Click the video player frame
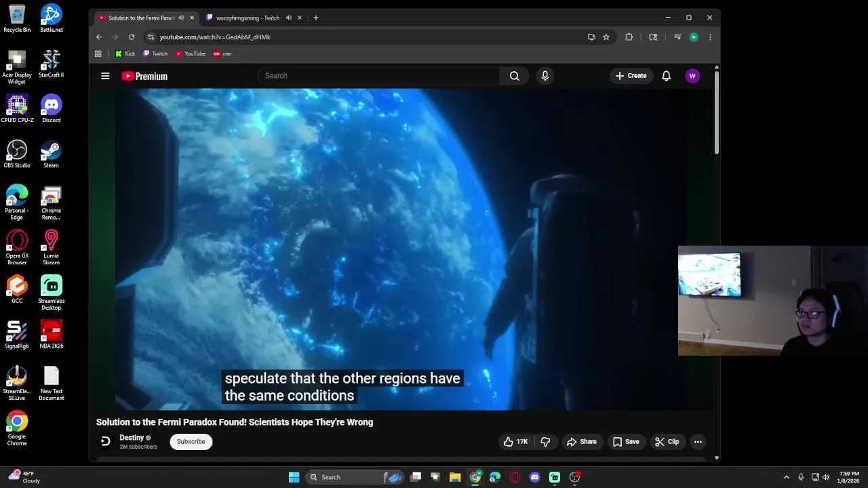This screenshot has height=488, width=868. [x=400, y=249]
